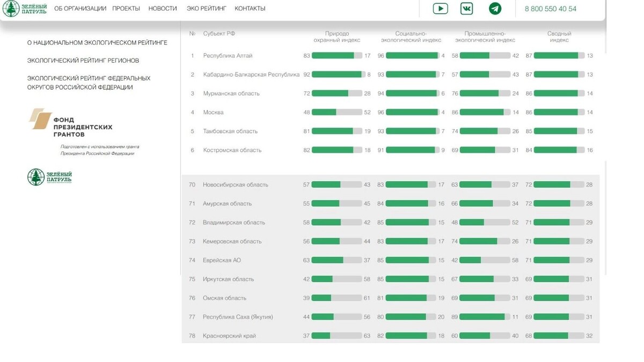
Task: Select the Москва region row
Action: [215, 112]
